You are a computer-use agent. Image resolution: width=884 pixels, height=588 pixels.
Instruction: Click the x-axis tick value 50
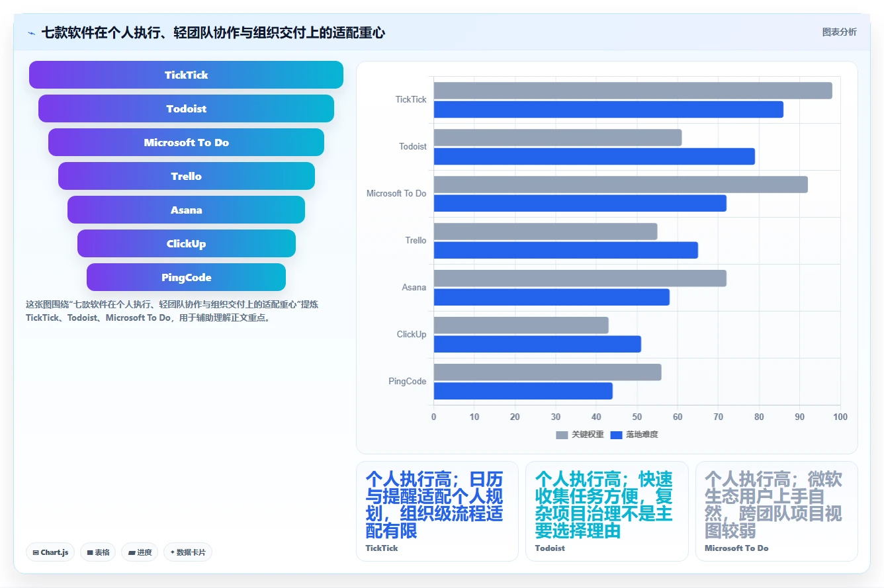click(x=637, y=417)
